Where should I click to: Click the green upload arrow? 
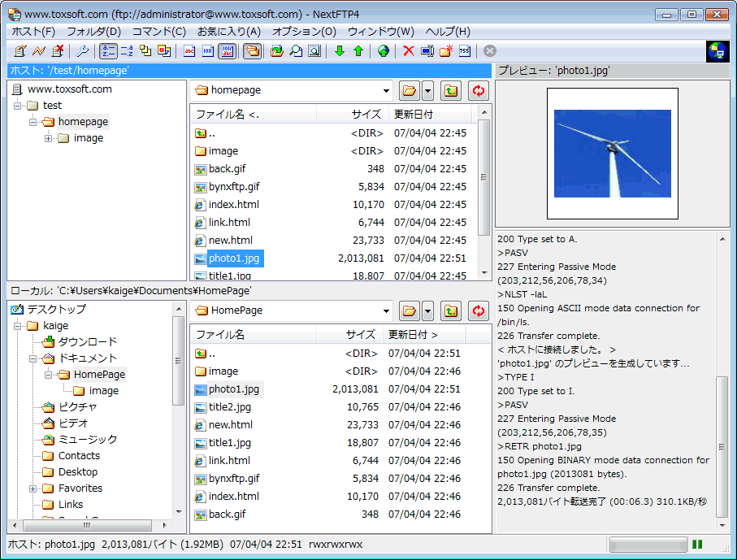pos(358,50)
